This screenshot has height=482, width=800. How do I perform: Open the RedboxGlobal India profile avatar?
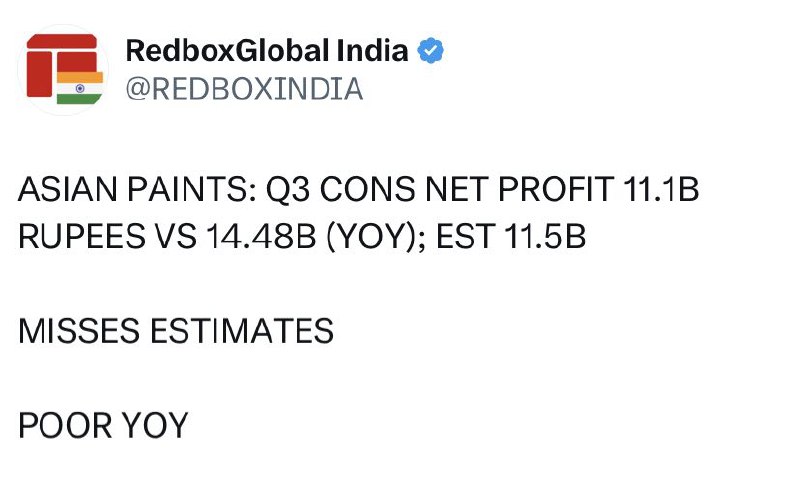click(x=63, y=70)
